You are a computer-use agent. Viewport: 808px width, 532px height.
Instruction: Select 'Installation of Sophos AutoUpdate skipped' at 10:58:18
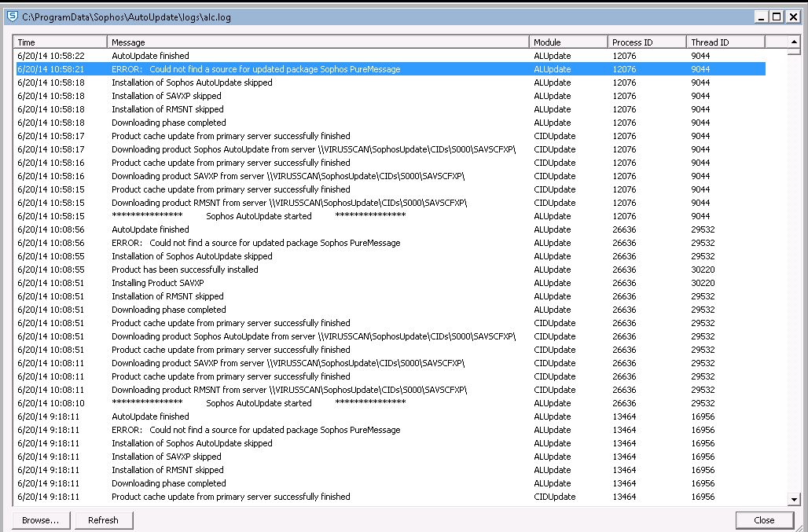(x=391, y=83)
